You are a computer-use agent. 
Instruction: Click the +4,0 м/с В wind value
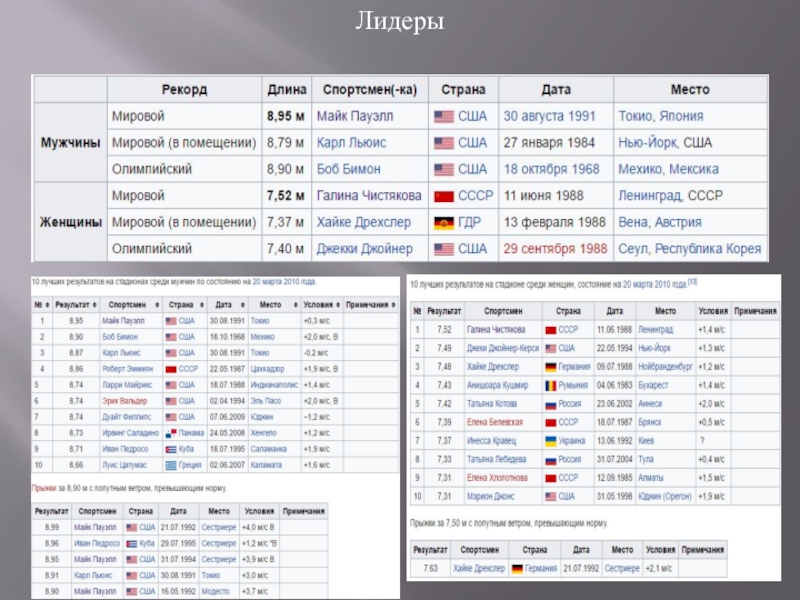click(259, 528)
